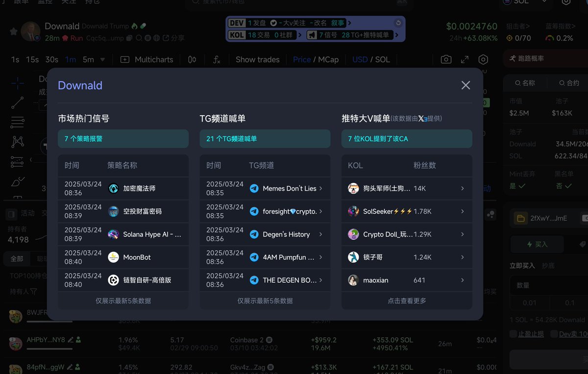Select the crosshair cursor tool
Image resolution: width=588 pixels, height=374 pixels.
coord(18,84)
